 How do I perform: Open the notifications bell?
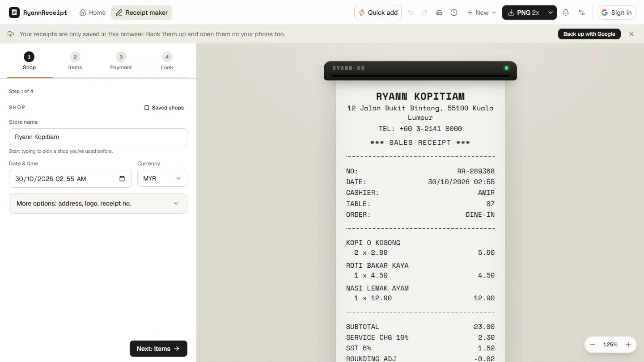tap(566, 13)
